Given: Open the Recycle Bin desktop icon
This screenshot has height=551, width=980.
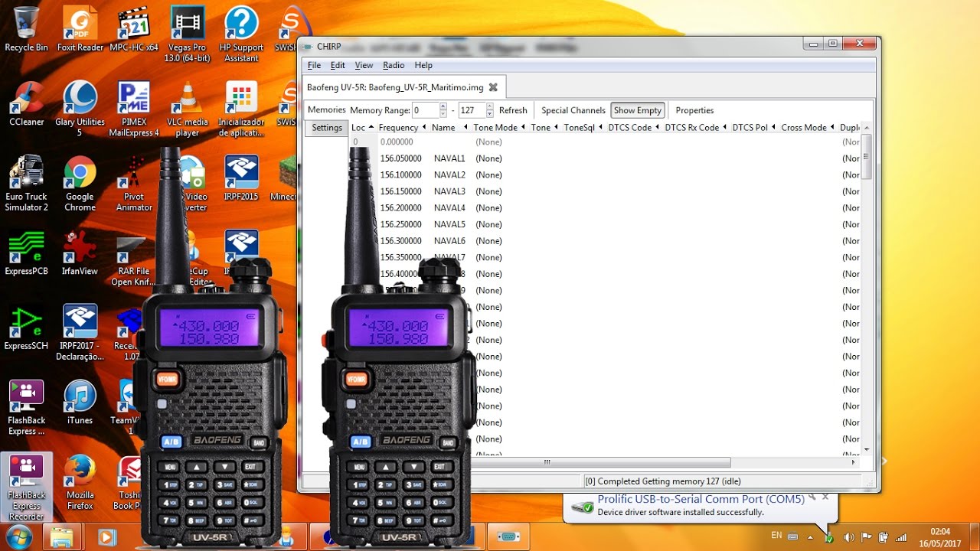Looking at the screenshot, I should 26,29.
